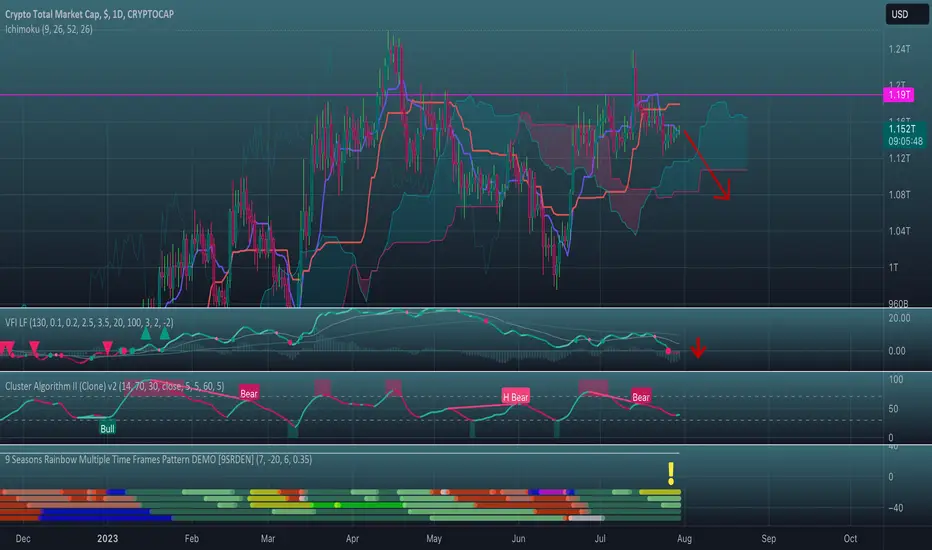Viewport: 932px width, 550px height.
Task: Click the Bear label in mid July
Action: pyautogui.click(x=641, y=397)
